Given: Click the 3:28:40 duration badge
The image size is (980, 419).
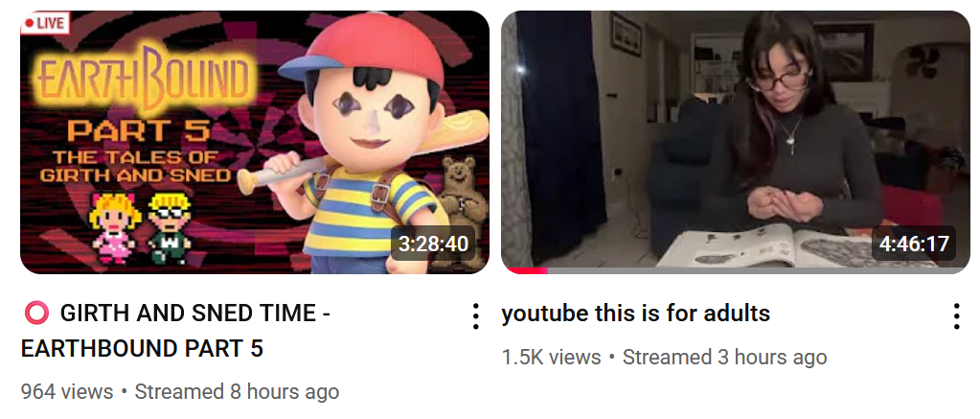Looking at the screenshot, I should [x=433, y=244].
